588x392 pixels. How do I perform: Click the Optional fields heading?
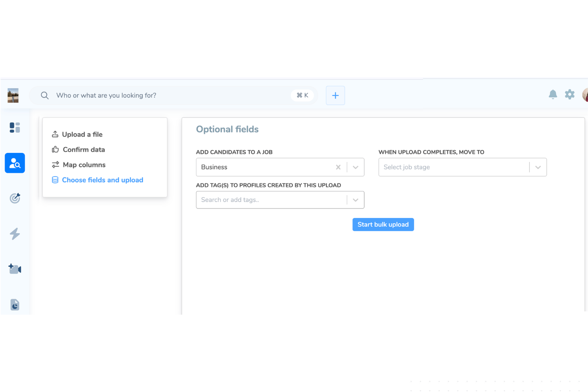[x=227, y=129]
